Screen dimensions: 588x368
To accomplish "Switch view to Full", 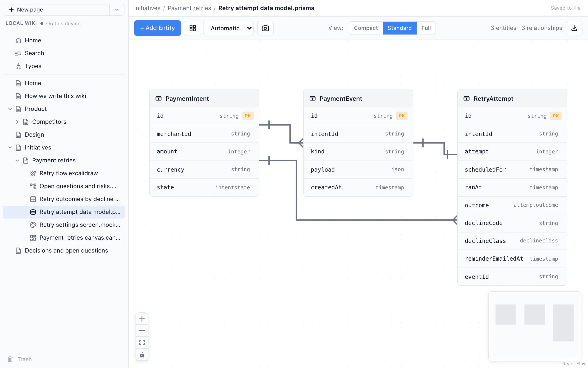I will coord(426,28).
